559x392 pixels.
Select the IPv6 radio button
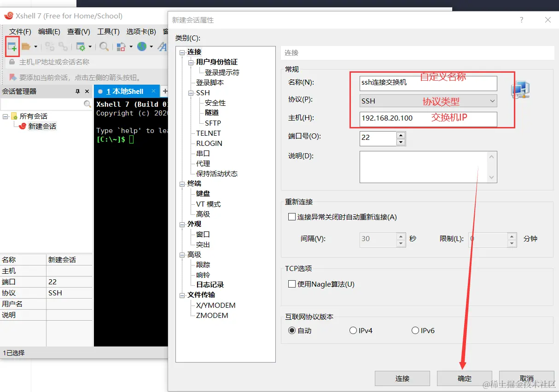pos(415,330)
